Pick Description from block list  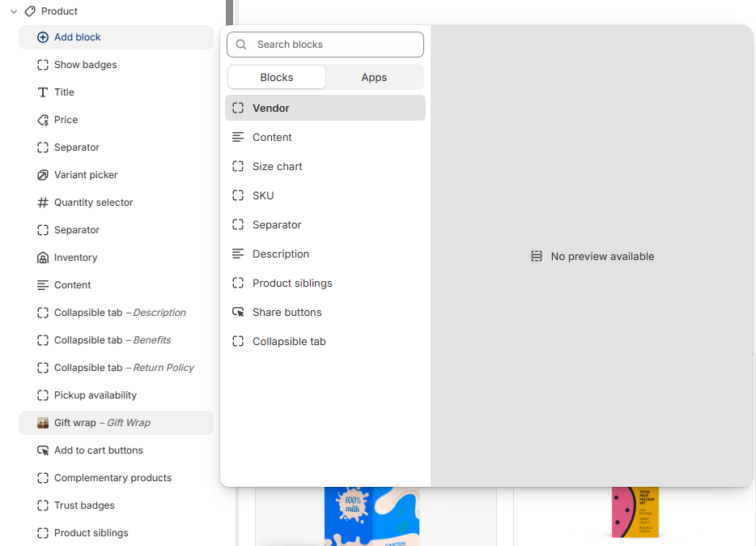(x=325, y=254)
